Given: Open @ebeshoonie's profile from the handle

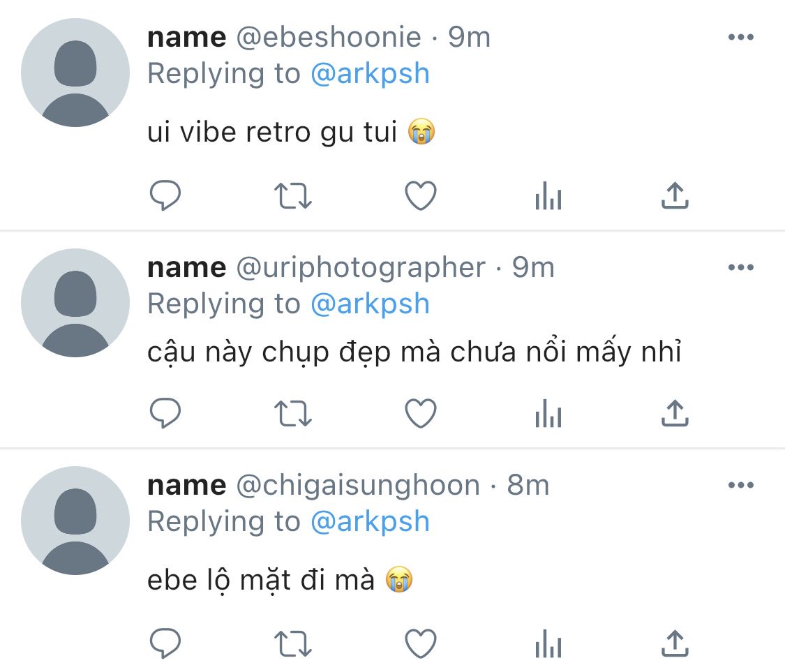Looking at the screenshot, I should (x=329, y=38).
